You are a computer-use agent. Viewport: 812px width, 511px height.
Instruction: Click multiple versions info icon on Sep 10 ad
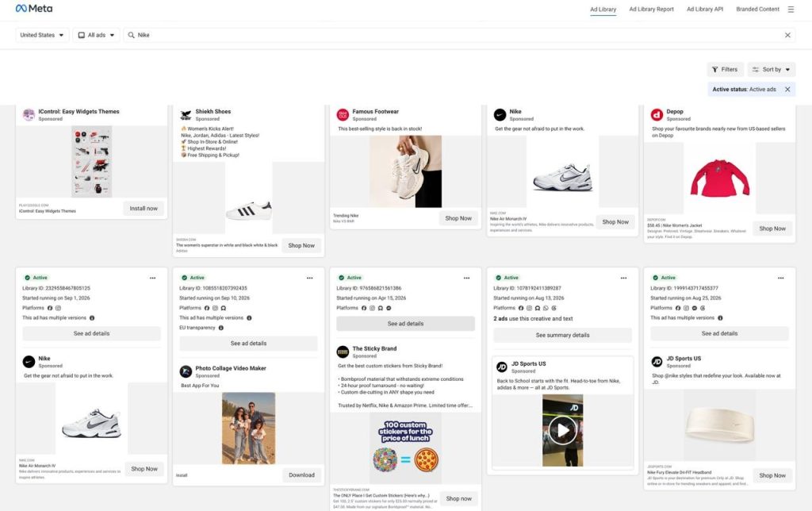[x=249, y=318]
